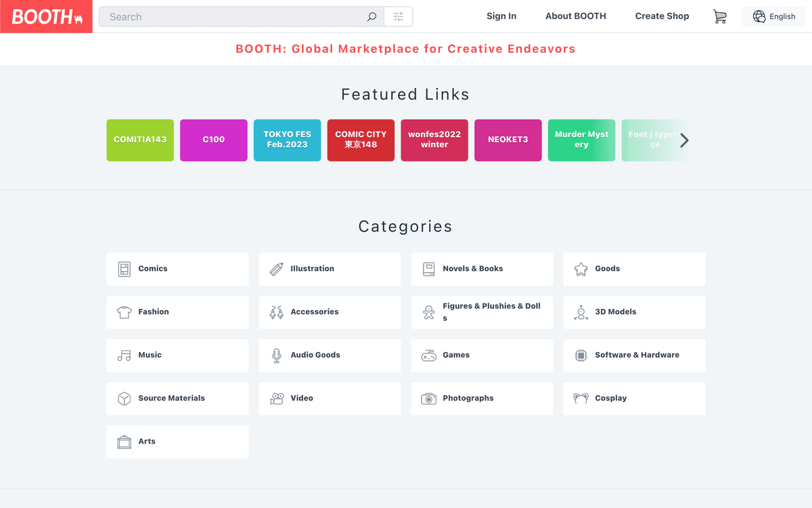The image size is (812, 508).
Task: Click the Arts frame icon
Action: [x=125, y=442]
